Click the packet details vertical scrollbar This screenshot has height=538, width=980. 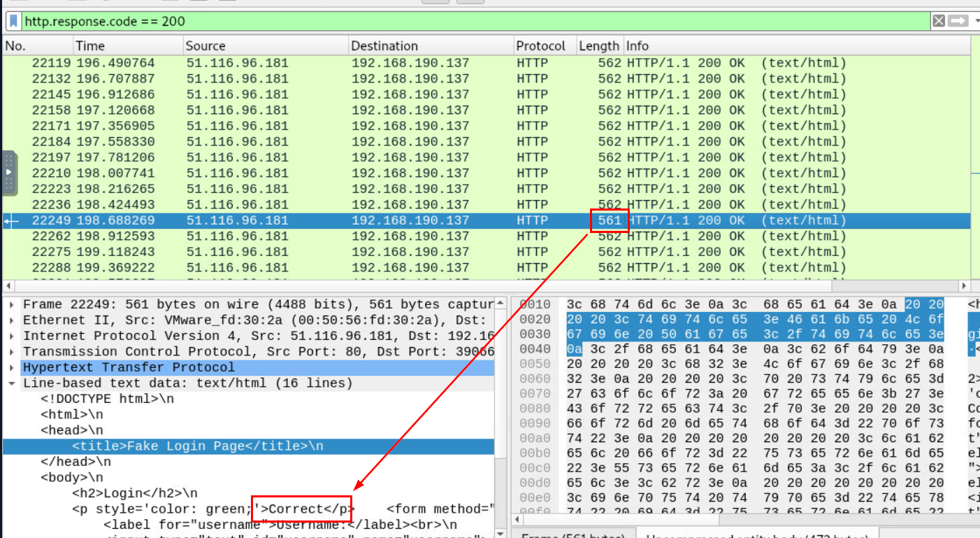[500, 420]
